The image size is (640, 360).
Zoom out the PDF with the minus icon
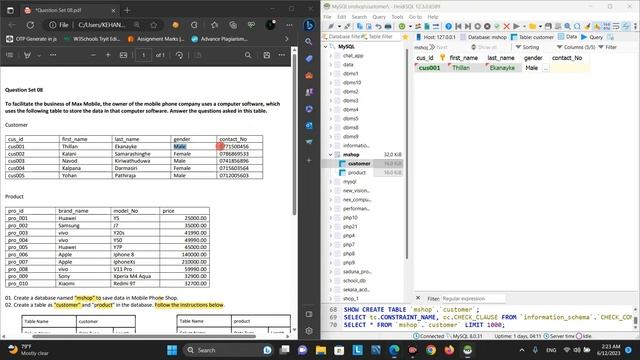(93, 55)
